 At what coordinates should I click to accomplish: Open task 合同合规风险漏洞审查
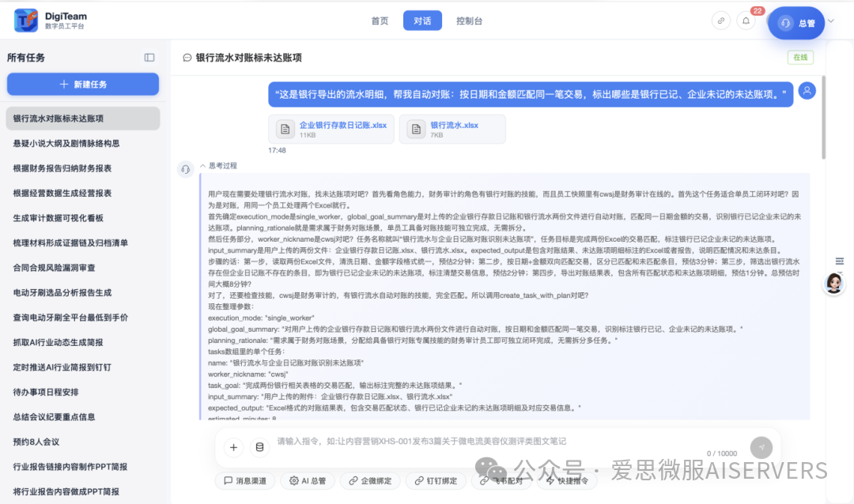point(83,268)
